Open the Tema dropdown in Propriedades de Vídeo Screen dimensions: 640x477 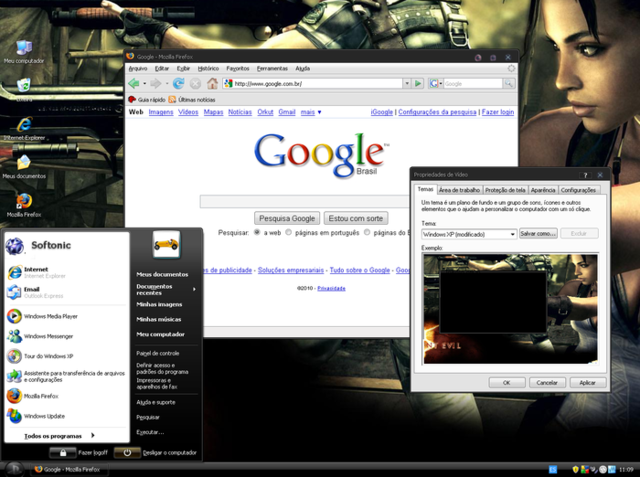pyautogui.click(x=469, y=233)
